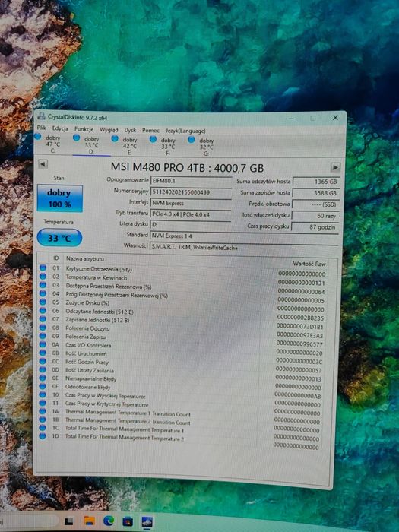This screenshot has height=532, width=399.
Task: Open Microsoft Store from the taskbar
Action: point(128,521)
